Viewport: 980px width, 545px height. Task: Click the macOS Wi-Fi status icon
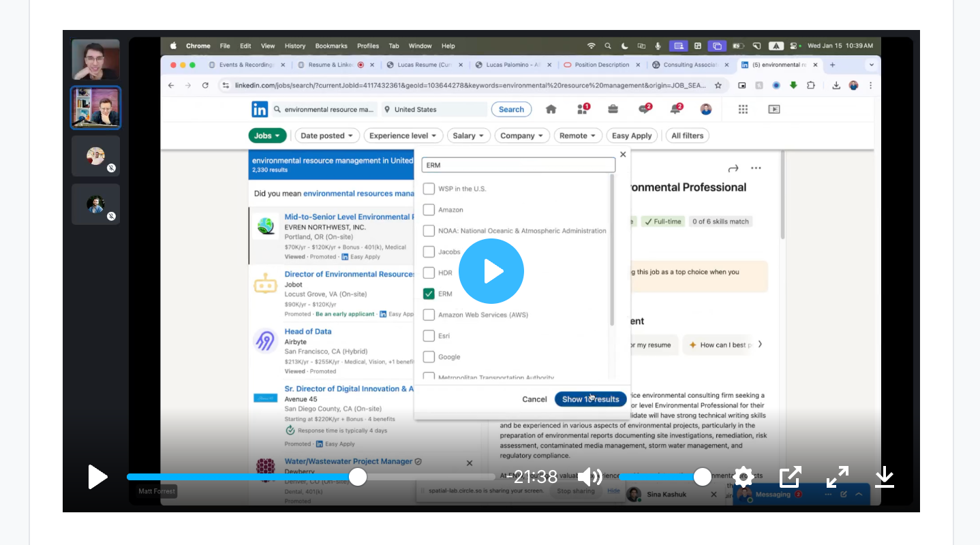coord(591,46)
